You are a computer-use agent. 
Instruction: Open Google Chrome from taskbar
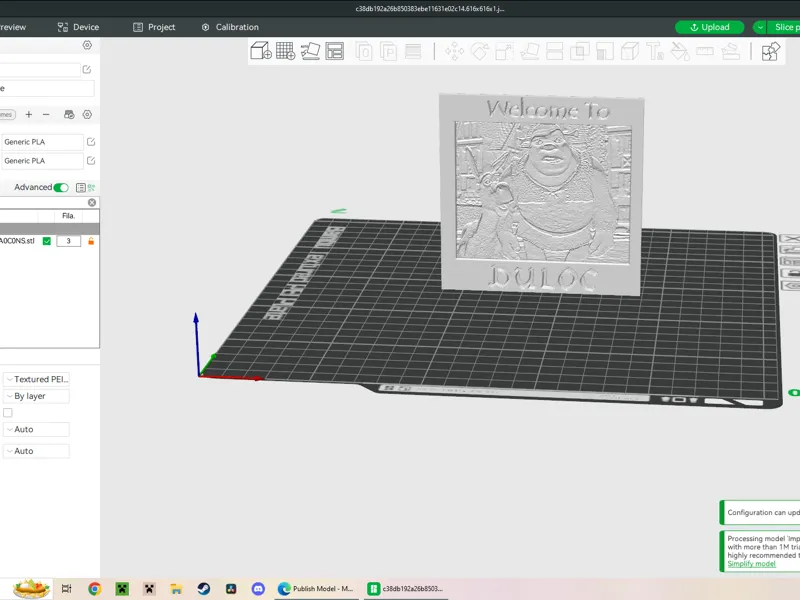tap(94, 589)
